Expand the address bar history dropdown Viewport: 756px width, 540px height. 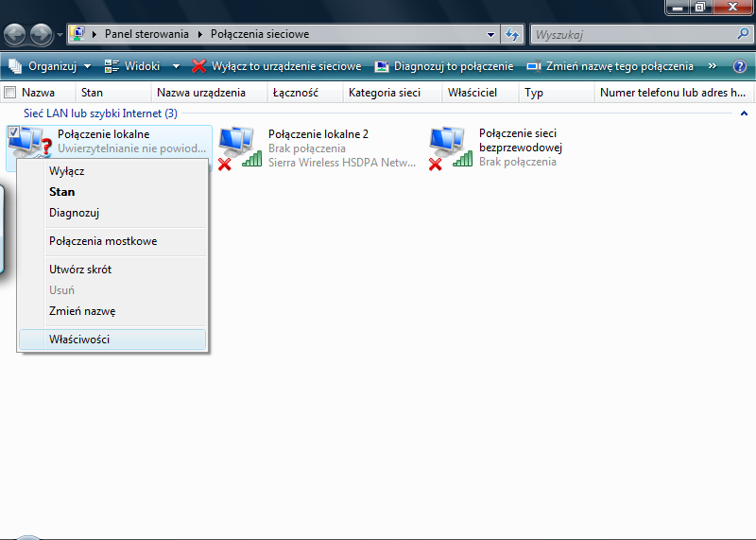click(490, 35)
